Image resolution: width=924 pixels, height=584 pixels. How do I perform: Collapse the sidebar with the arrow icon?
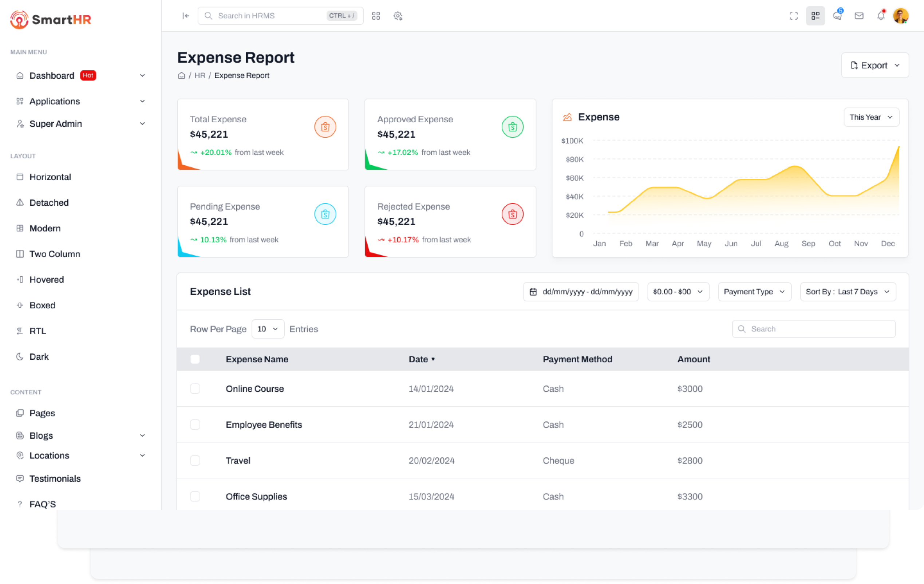pos(186,16)
